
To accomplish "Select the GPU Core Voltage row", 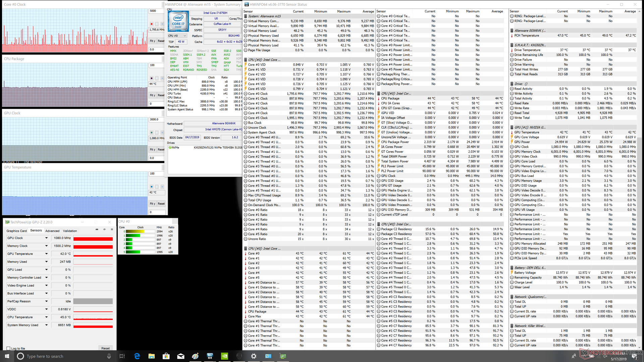I will (x=573, y=137).
